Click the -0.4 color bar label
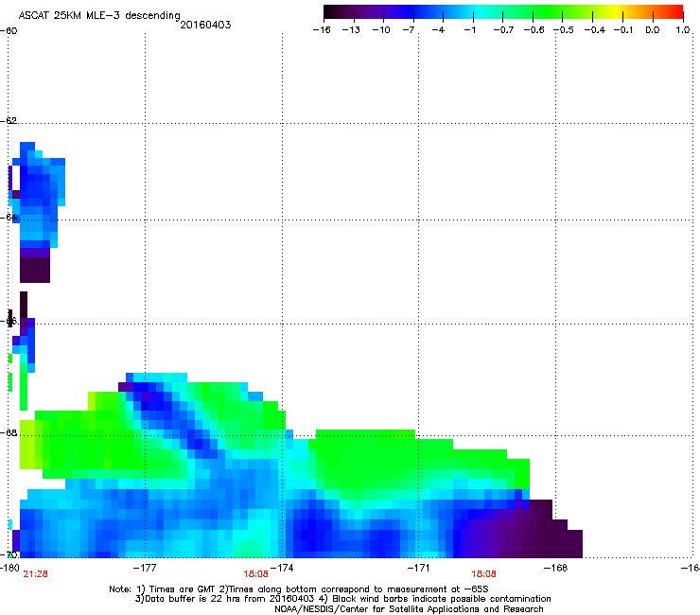Viewport: 700px width, 615px height. (595, 30)
